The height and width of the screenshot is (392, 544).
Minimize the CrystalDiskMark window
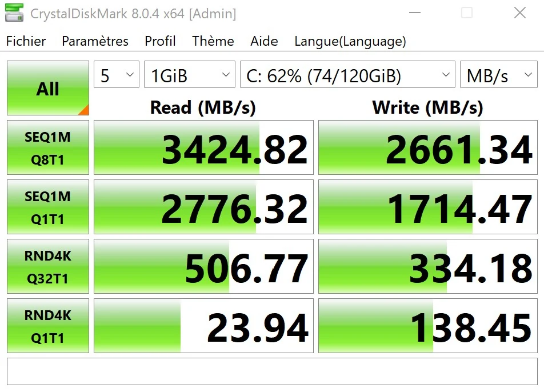coord(415,13)
